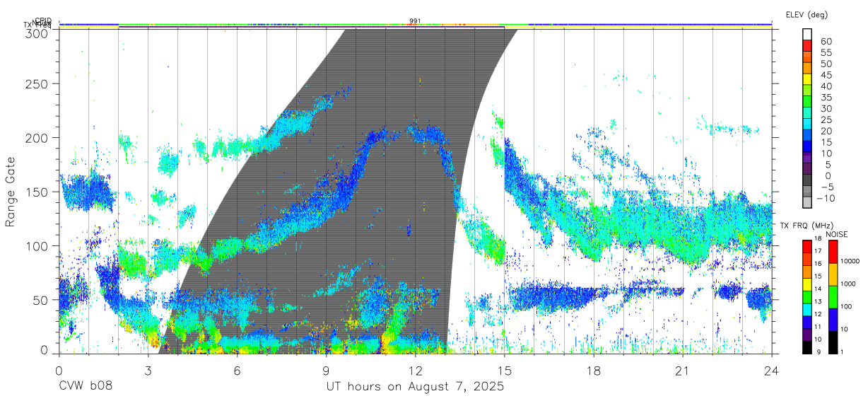Click the 16 value in TX FRQ legend
This screenshot has width=868, height=401.
(x=818, y=263)
